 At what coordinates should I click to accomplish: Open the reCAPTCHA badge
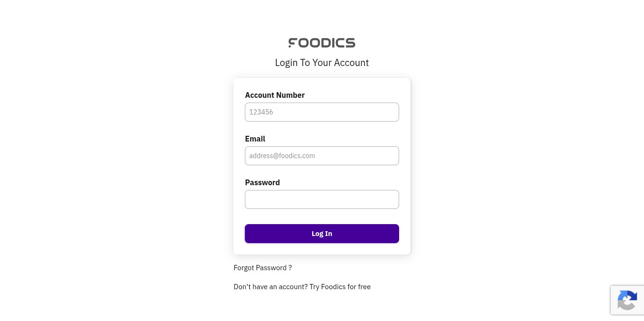[627, 300]
